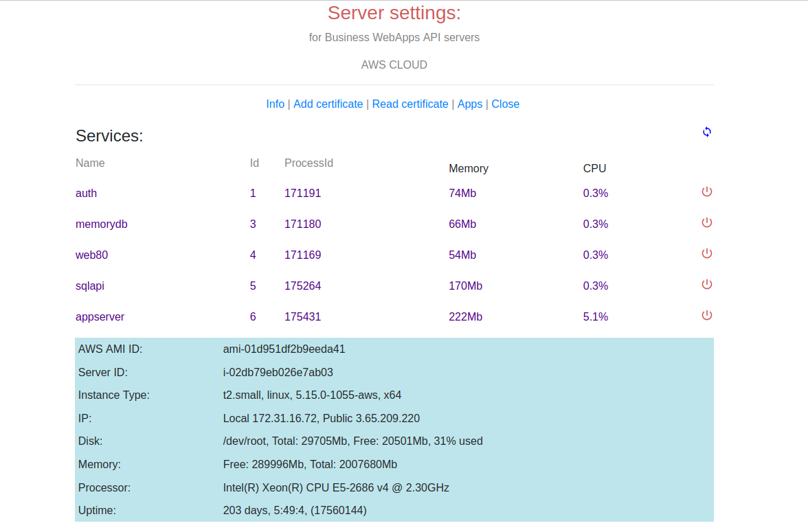
Task: Click the memory Free/Total value
Action: point(310,465)
